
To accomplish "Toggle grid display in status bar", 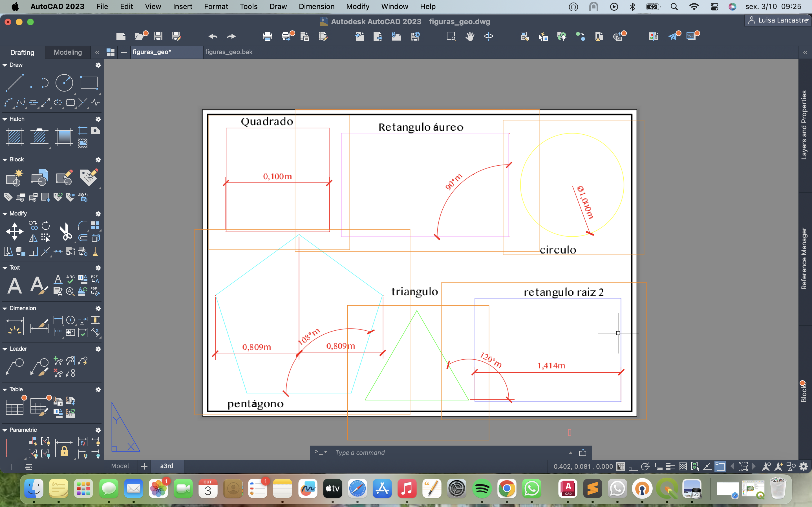I will click(x=621, y=466).
